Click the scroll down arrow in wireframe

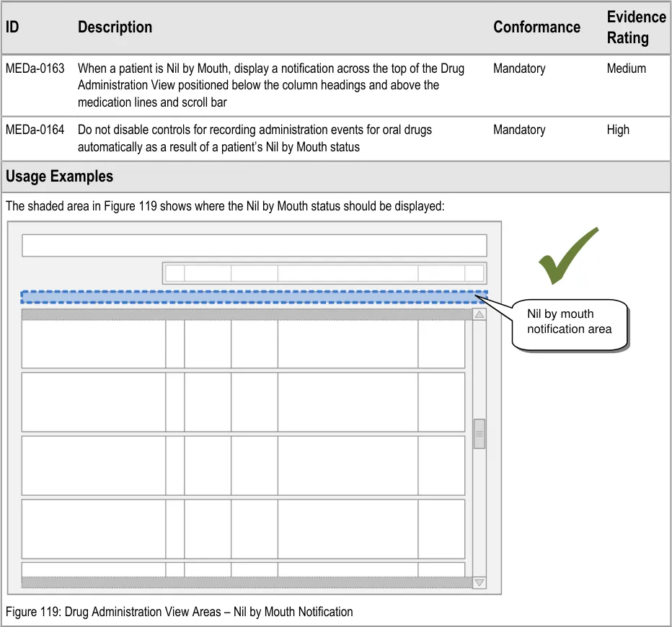click(479, 582)
